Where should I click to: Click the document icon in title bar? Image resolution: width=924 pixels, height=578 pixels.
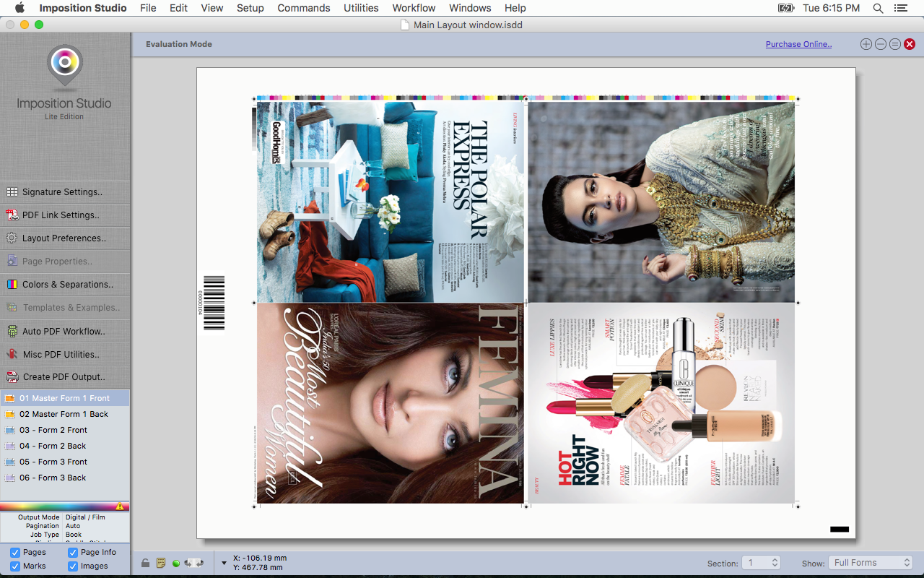(405, 25)
